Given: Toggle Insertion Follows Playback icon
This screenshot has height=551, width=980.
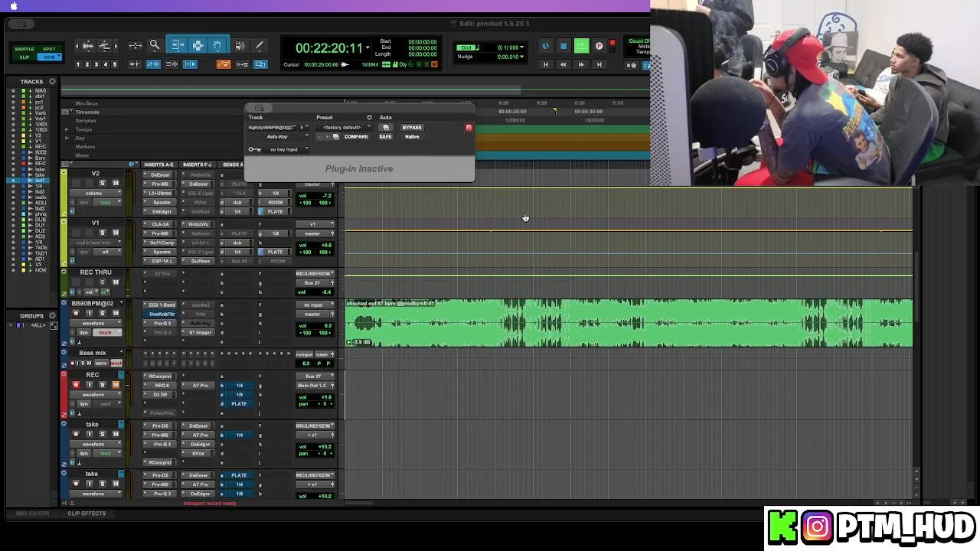Looking at the screenshot, I should 190,64.
